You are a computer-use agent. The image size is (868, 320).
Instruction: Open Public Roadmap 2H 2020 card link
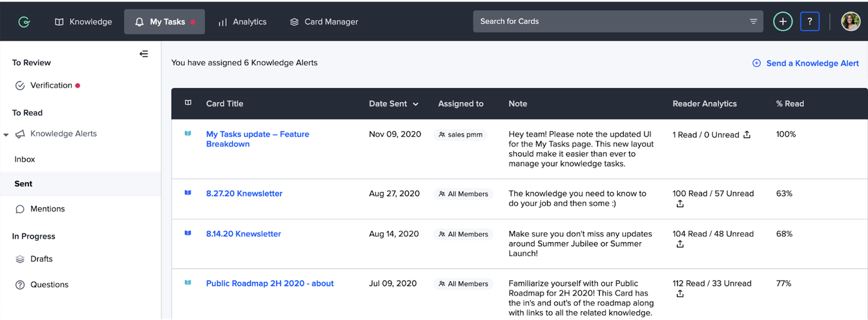click(x=269, y=283)
